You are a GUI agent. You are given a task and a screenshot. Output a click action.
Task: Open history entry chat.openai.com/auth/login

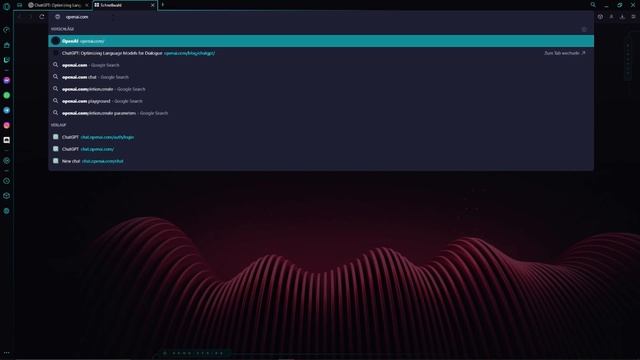[x=321, y=137]
